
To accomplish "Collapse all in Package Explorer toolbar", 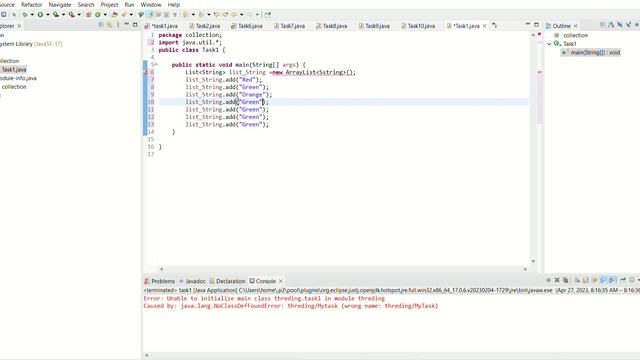I will (x=101, y=25).
